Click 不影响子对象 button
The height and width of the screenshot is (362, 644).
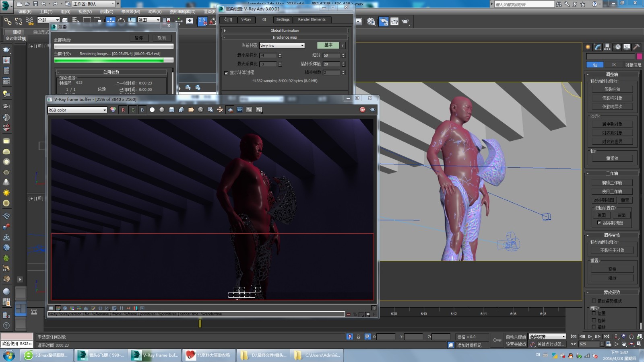(x=612, y=250)
